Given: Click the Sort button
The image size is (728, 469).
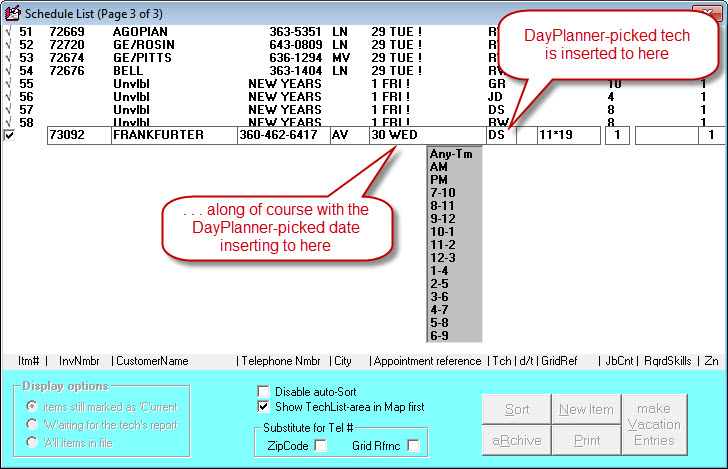Looking at the screenshot, I should click(517, 410).
